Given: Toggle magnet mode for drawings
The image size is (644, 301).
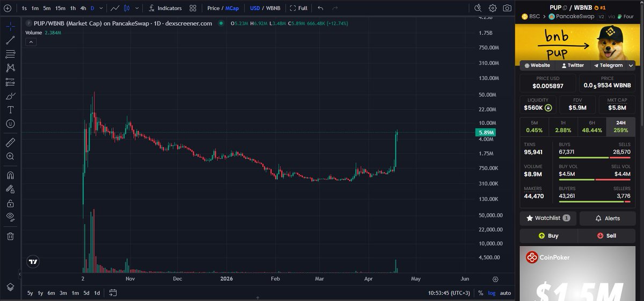Looking at the screenshot, I should [x=10, y=175].
